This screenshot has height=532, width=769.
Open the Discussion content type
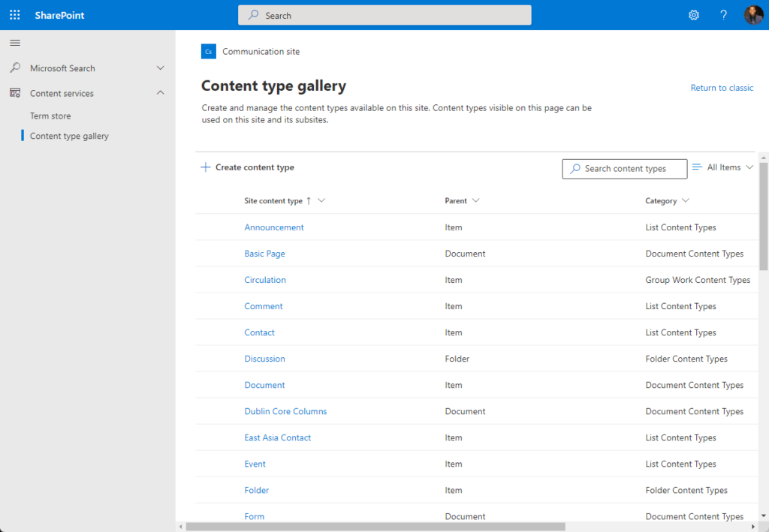(265, 359)
